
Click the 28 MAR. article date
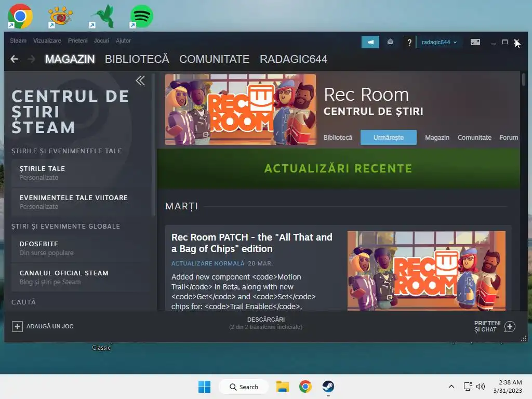260,263
